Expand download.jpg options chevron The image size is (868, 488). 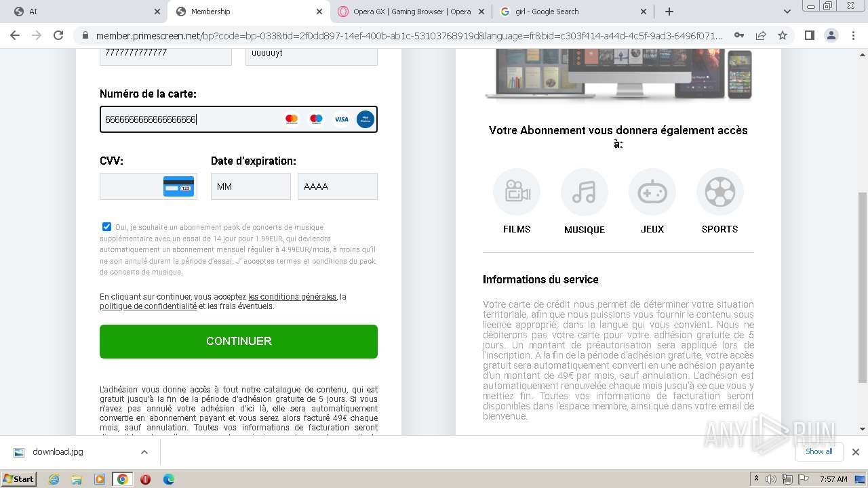point(144,452)
